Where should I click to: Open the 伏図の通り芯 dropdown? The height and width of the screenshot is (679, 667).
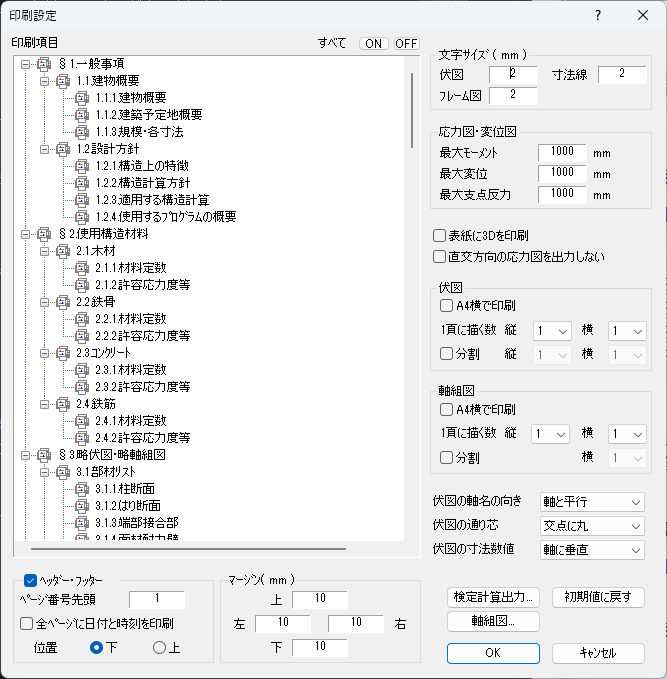[592, 525]
